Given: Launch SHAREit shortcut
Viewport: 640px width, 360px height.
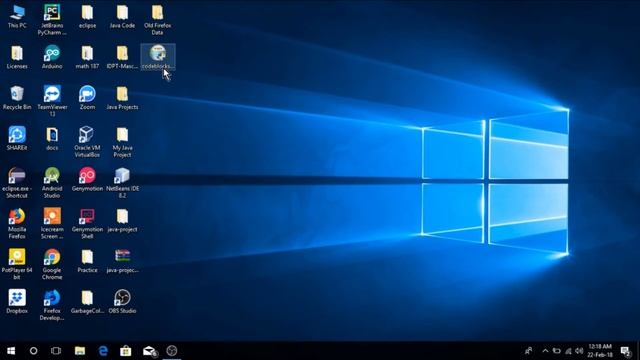Looking at the screenshot, I should click(x=17, y=139).
